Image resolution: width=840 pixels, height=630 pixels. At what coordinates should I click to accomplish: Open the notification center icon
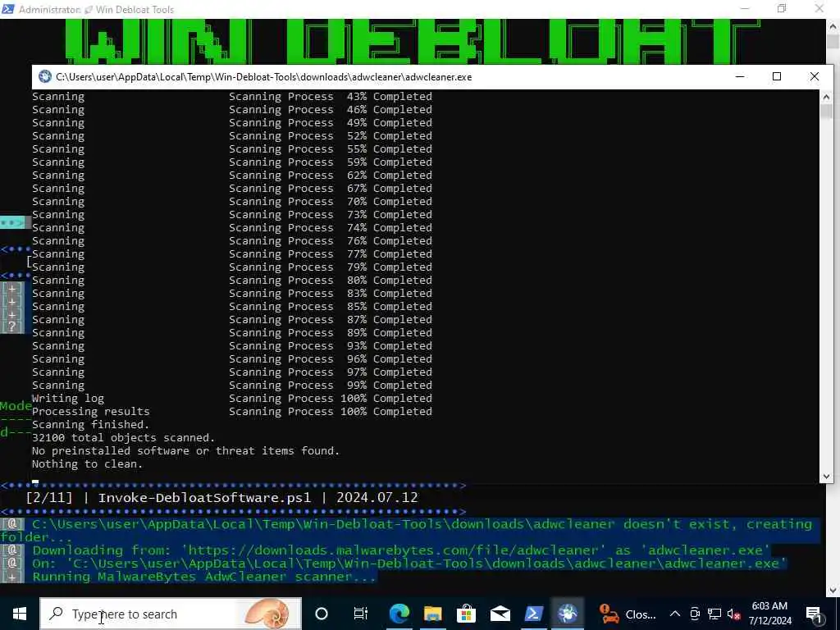coord(814,614)
